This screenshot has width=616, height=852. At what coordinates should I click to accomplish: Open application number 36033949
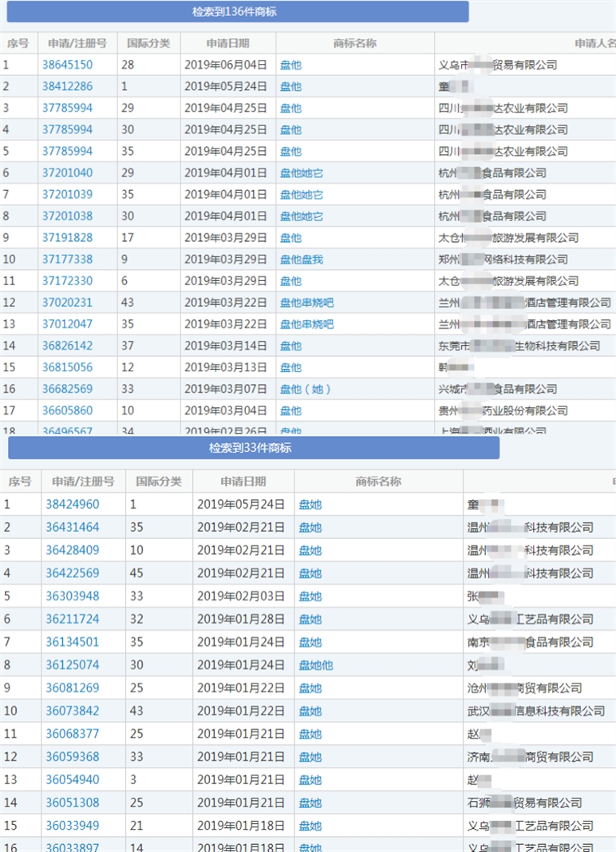73,826
